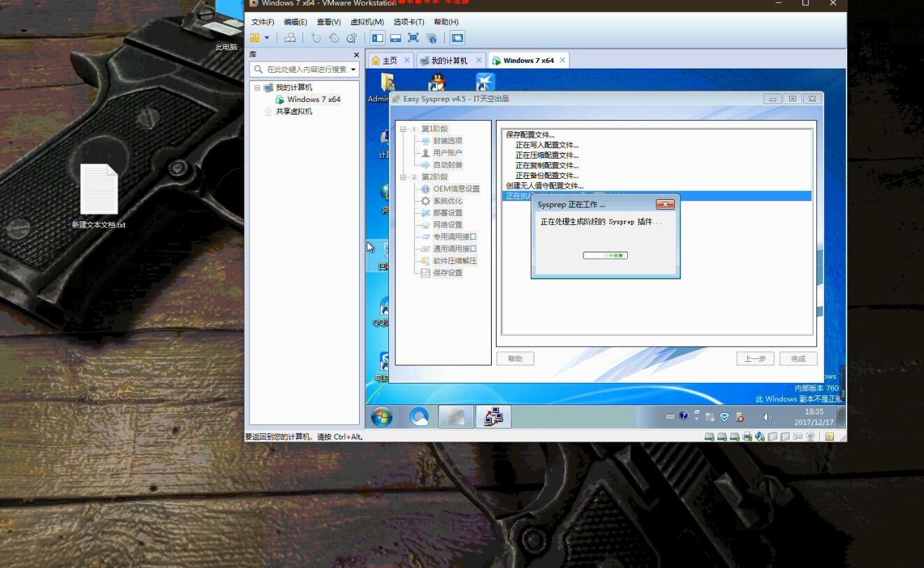This screenshot has height=568, width=924.
Task: Click the printer device icon in VMware status bar
Action: 747,437
